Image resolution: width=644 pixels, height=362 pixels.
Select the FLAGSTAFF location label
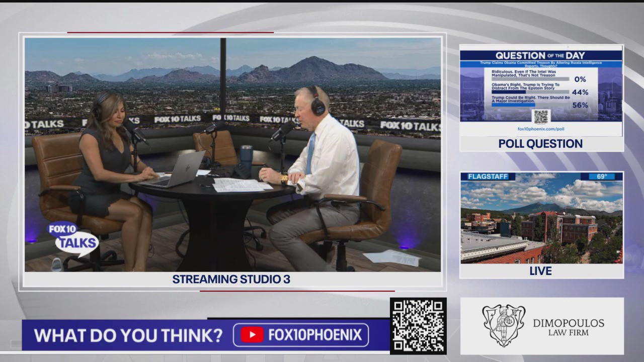click(488, 176)
